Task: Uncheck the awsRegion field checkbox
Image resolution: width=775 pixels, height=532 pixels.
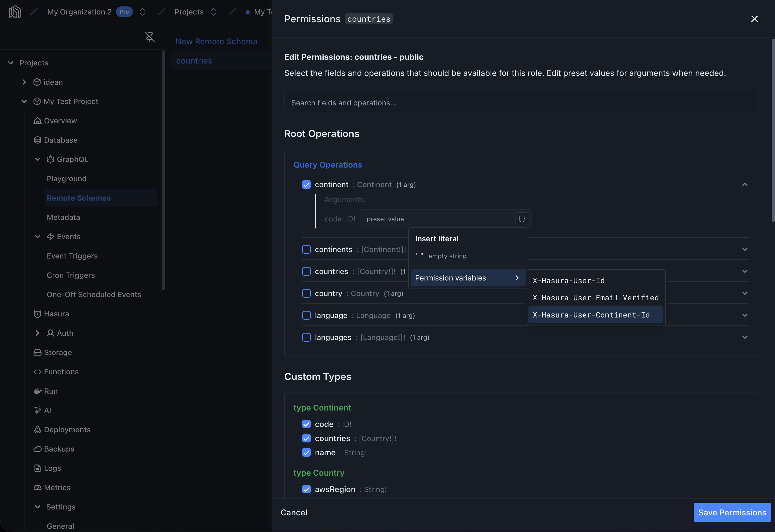Action: [306, 489]
